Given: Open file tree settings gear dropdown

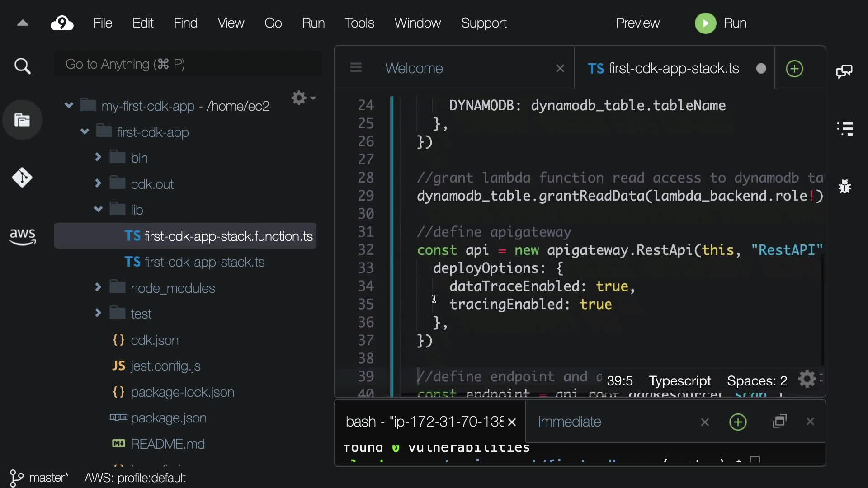Looking at the screenshot, I should click(303, 98).
